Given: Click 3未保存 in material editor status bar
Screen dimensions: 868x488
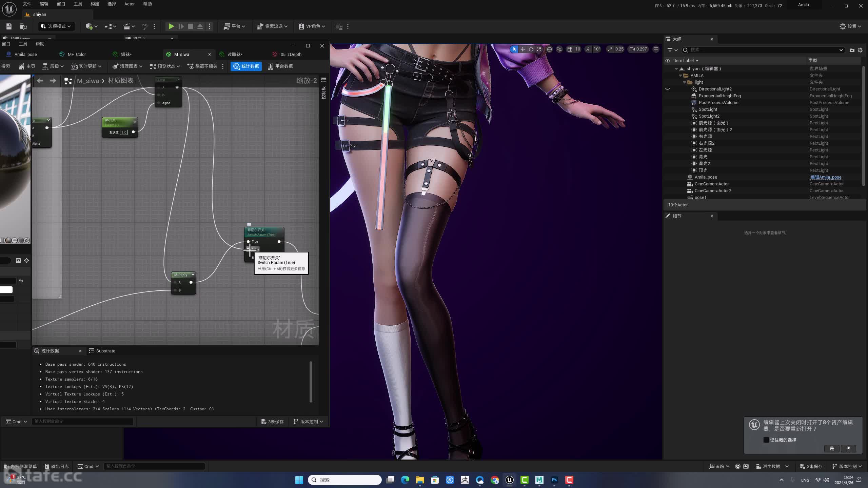Looking at the screenshot, I should pos(272,422).
